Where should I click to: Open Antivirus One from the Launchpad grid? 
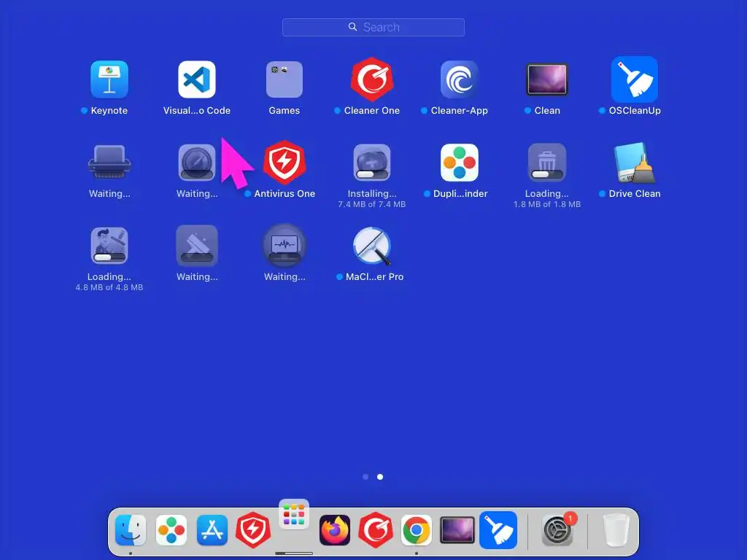tap(285, 163)
